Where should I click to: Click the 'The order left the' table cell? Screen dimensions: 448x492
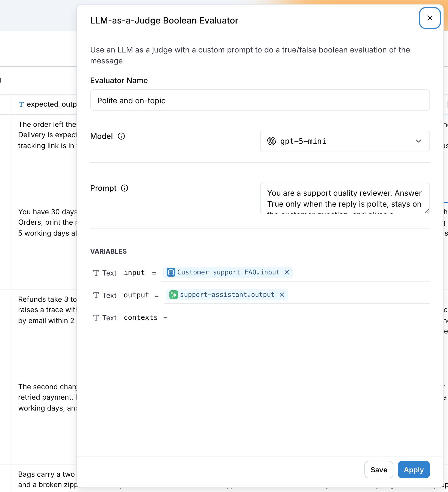[44, 158]
